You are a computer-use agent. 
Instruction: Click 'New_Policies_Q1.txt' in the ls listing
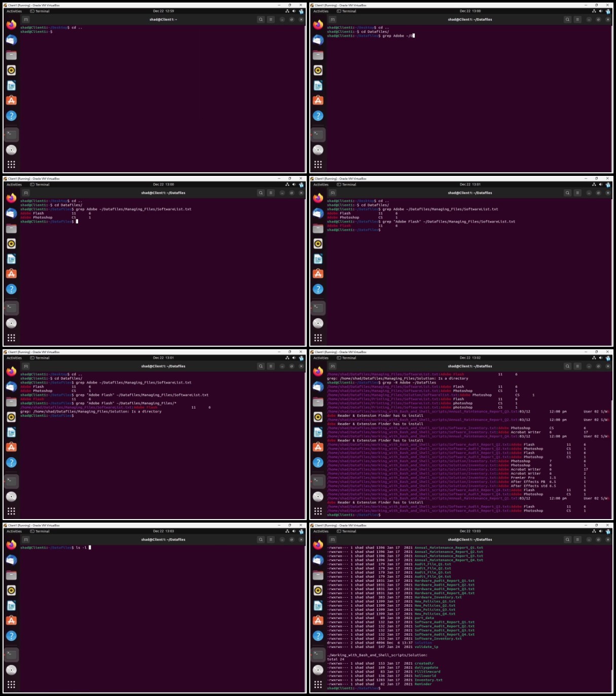click(x=435, y=601)
